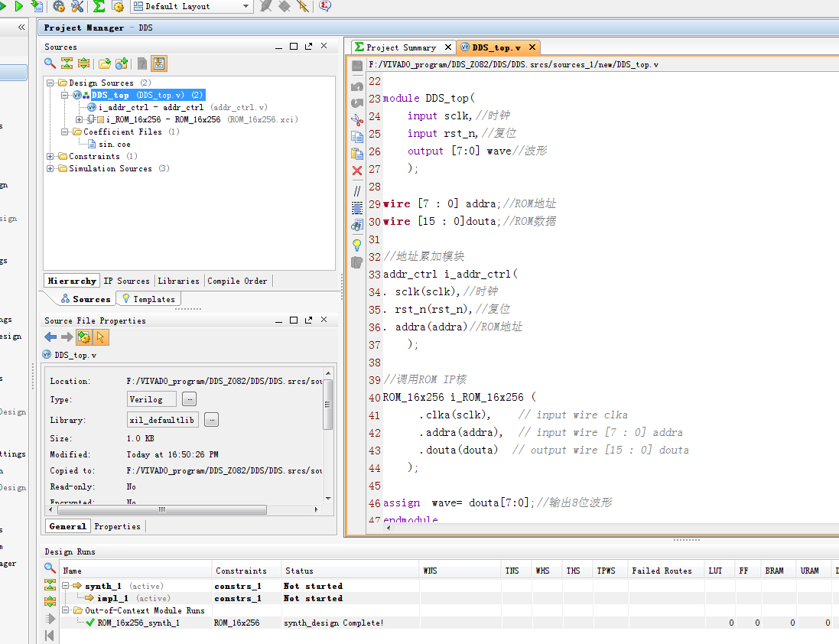Open the Compile Order tab

click(237, 281)
